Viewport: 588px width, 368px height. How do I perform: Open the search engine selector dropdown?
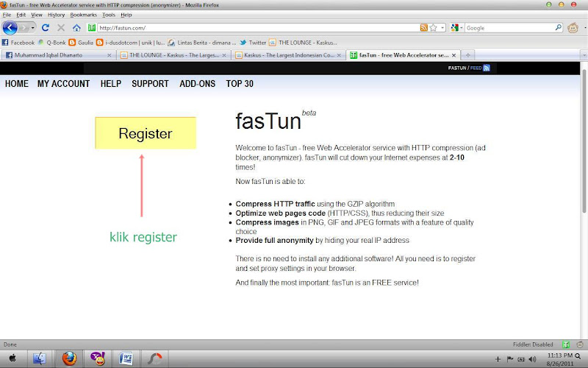[456, 28]
